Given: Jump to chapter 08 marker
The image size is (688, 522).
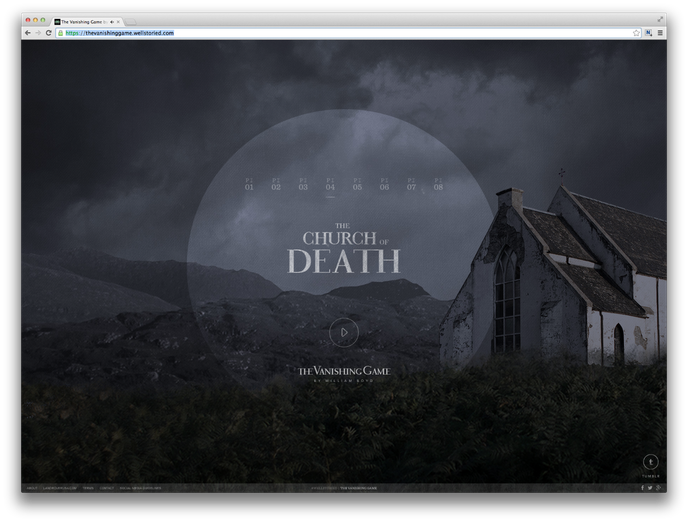Looking at the screenshot, I should [438, 185].
